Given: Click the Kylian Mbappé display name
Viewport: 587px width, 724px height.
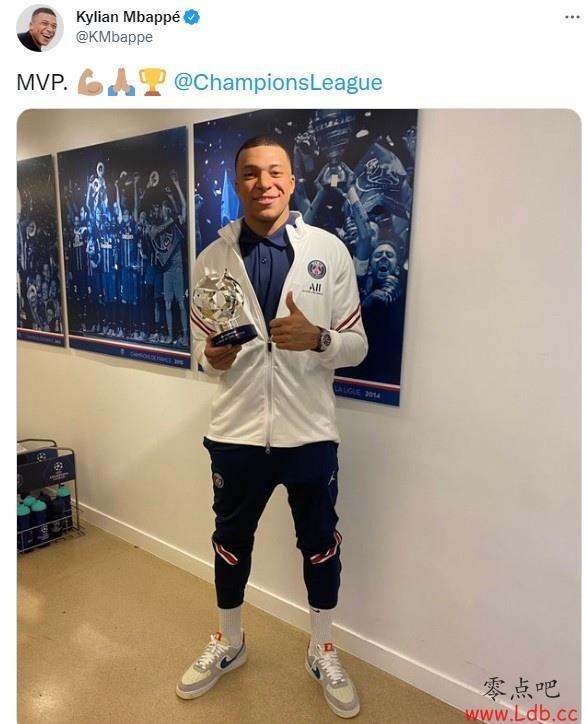Looking at the screenshot, I should [x=128, y=17].
